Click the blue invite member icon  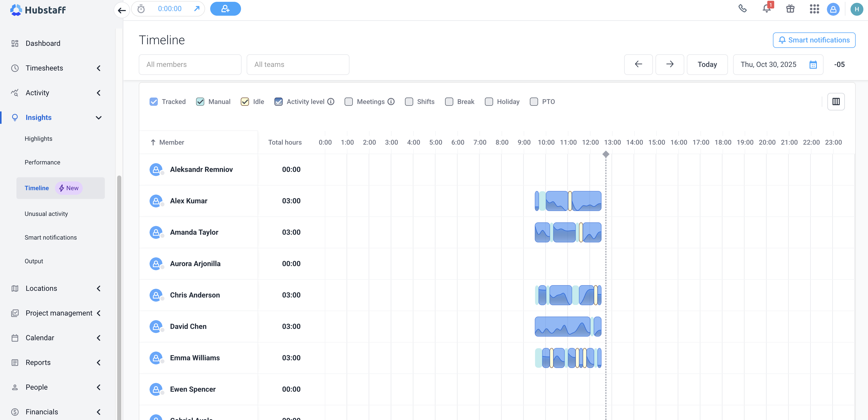click(x=225, y=9)
